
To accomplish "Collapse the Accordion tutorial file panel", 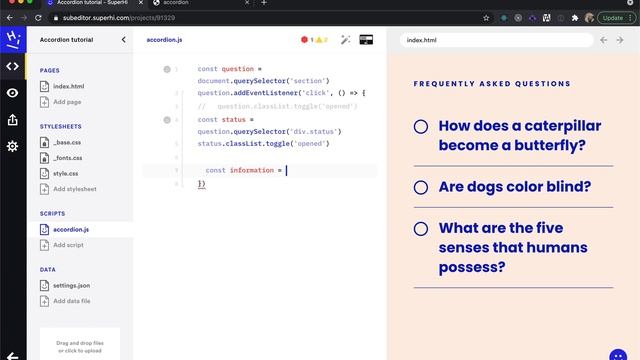I will 123,40.
